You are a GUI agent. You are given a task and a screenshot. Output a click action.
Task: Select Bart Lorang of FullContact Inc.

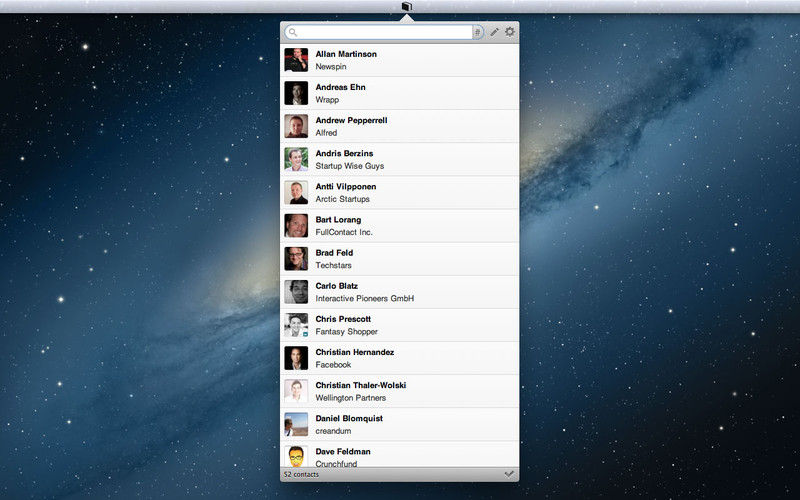pyautogui.click(x=399, y=226)
